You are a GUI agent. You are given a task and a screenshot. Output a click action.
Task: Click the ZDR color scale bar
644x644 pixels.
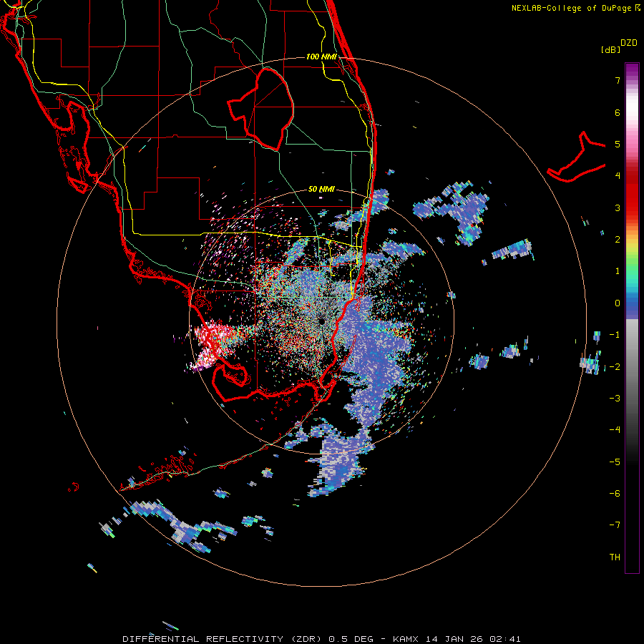click(x=632, y=318)
